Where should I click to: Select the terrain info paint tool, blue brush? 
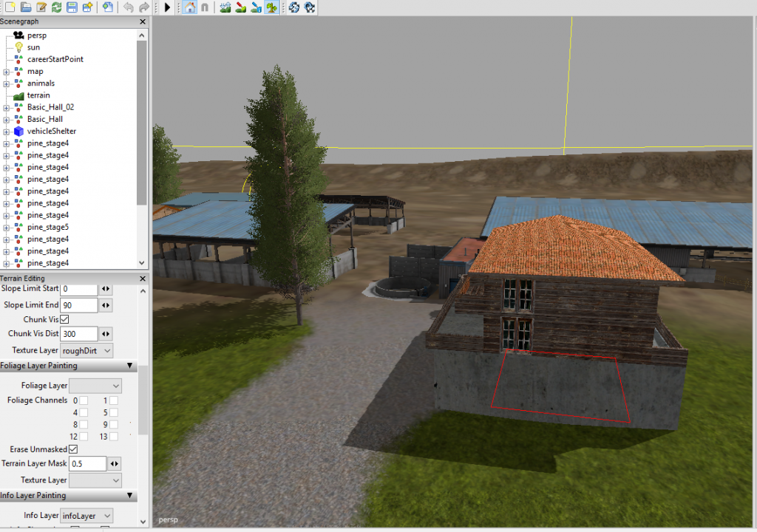(x=256, y=7)
